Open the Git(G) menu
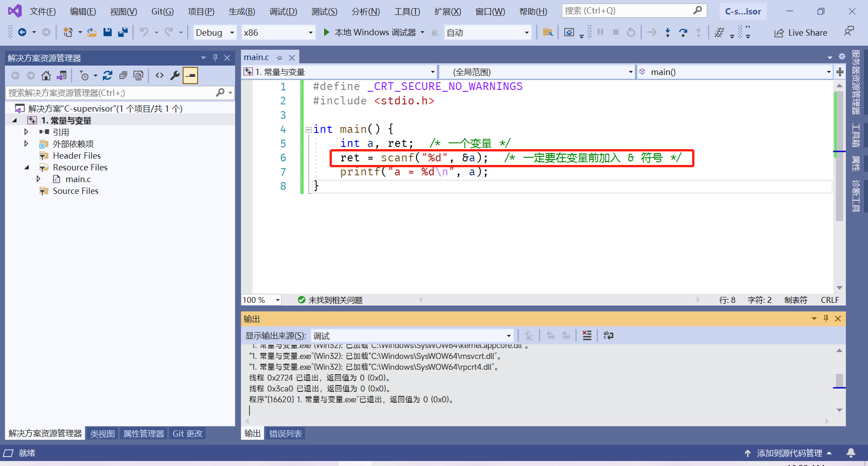 click(x=162, y=11)
